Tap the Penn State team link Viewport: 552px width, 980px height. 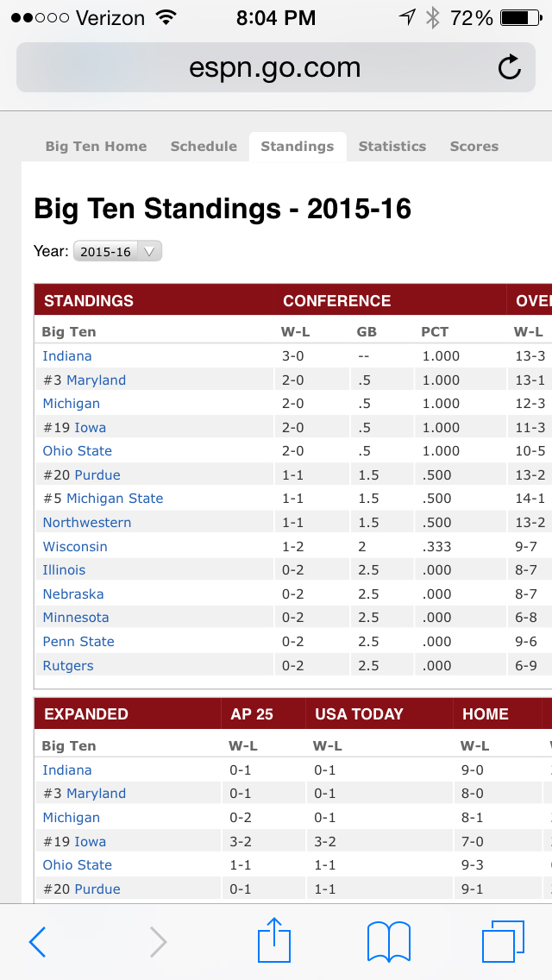pyautogui.click(x=78, y=642)
